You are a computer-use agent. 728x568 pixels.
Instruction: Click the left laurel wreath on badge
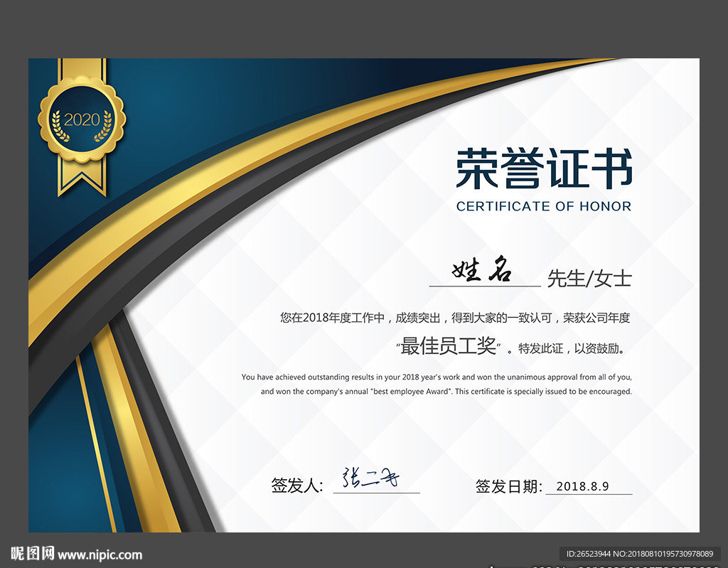(x=60, y=126)
